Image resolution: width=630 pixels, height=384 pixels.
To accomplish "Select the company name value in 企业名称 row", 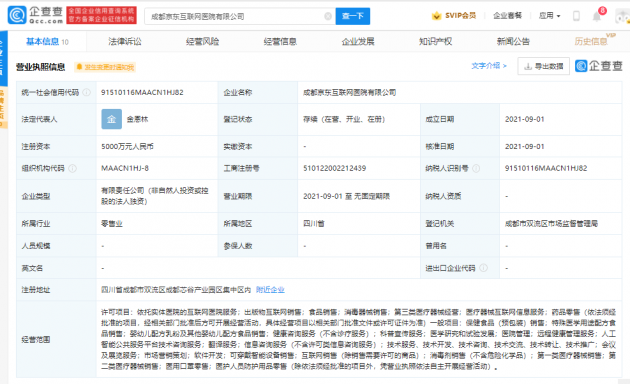I will tap(350, 92).
